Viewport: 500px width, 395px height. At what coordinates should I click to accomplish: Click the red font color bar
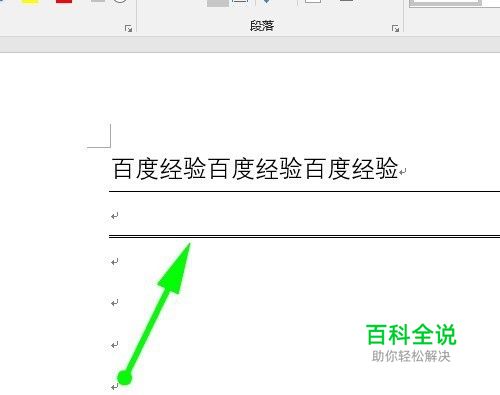[64, 1]
